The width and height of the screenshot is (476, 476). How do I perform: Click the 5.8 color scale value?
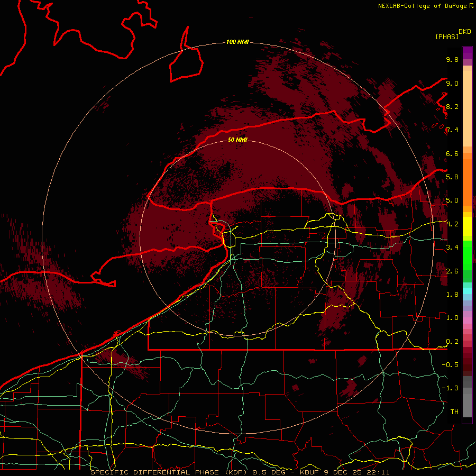coord(452,177)
